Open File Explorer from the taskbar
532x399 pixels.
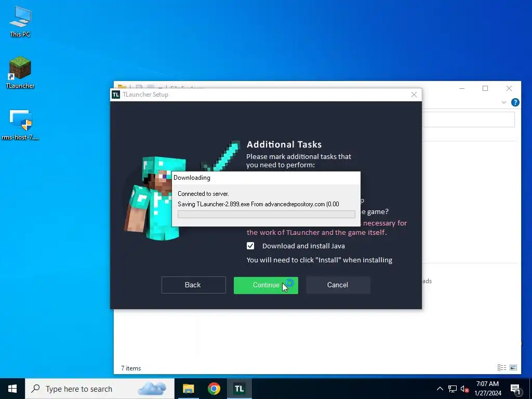188,389
